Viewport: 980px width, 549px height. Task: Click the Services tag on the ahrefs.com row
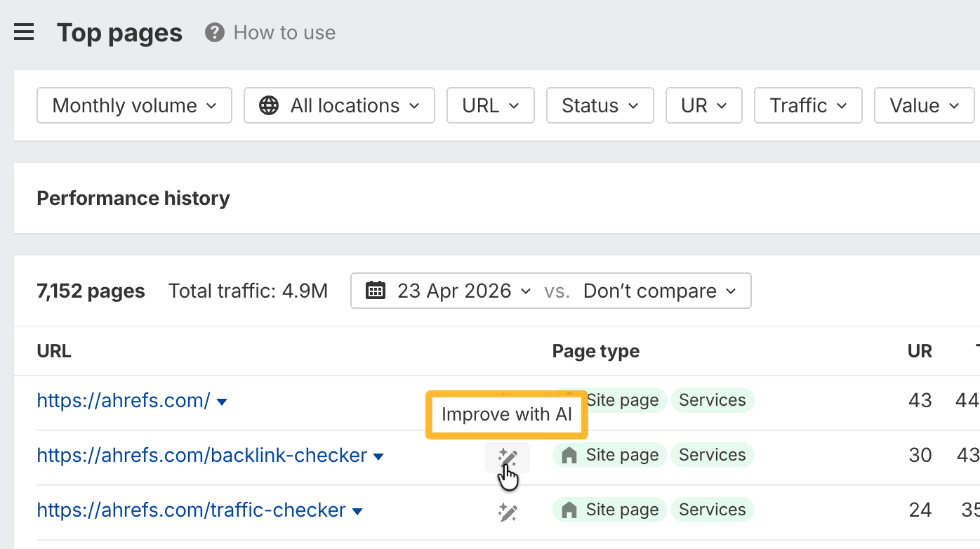[x=712, y=399]
